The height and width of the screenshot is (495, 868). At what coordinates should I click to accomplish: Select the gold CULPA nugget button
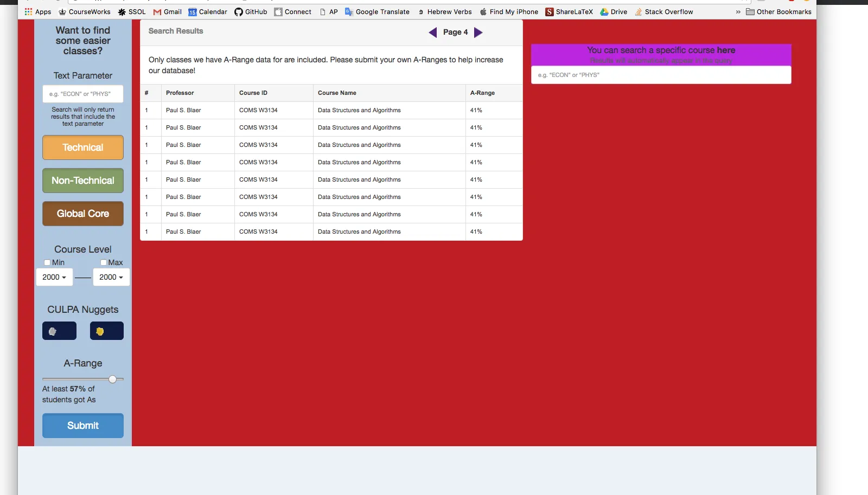(x=107, y=331)
